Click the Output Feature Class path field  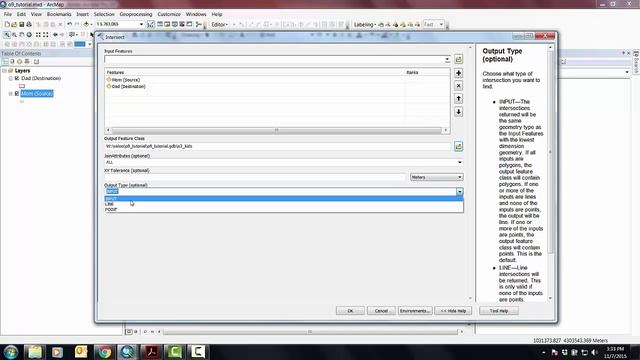click(278, 146)
